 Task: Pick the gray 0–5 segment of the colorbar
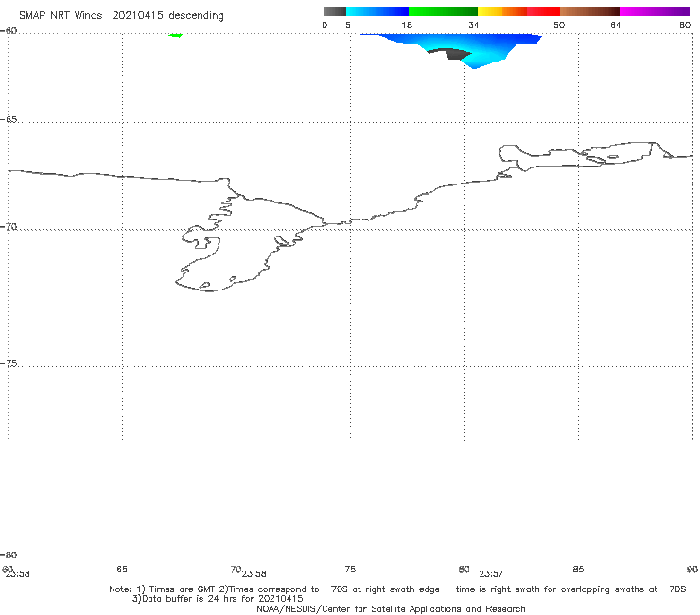pyautogui.click(x=335, y=11)
